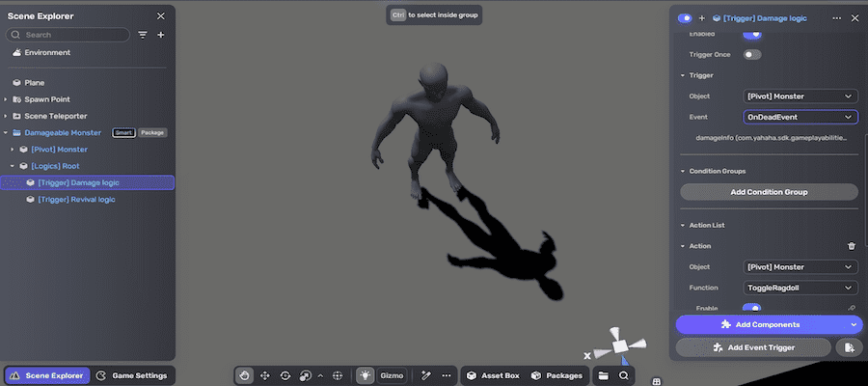Image resolution: width=868 pixels, height=386 pixels.
Task: Open the Asset Box panel
Action: [493, 375]
